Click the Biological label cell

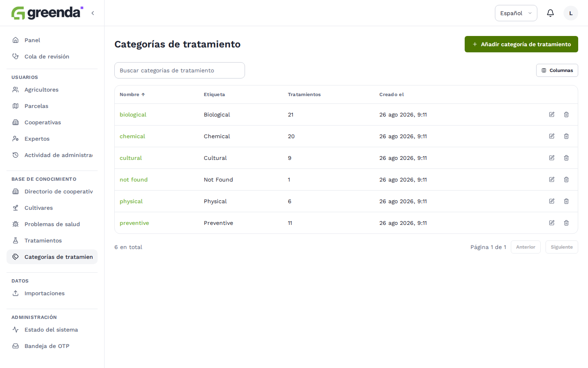pyautogui.click(x=217, y=114)
